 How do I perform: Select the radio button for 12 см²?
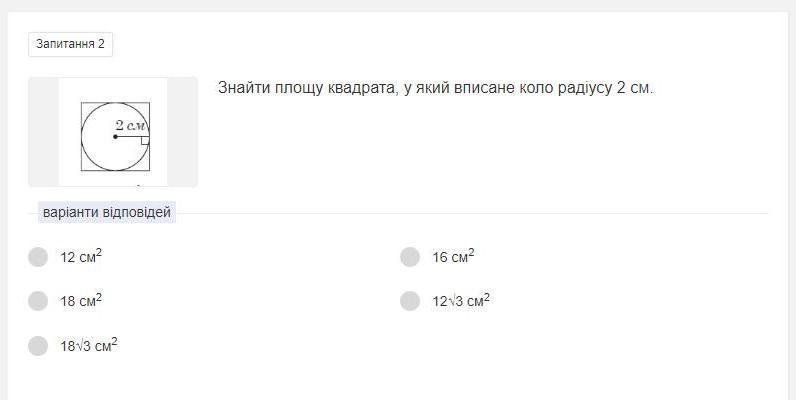[x=38, y=257]
